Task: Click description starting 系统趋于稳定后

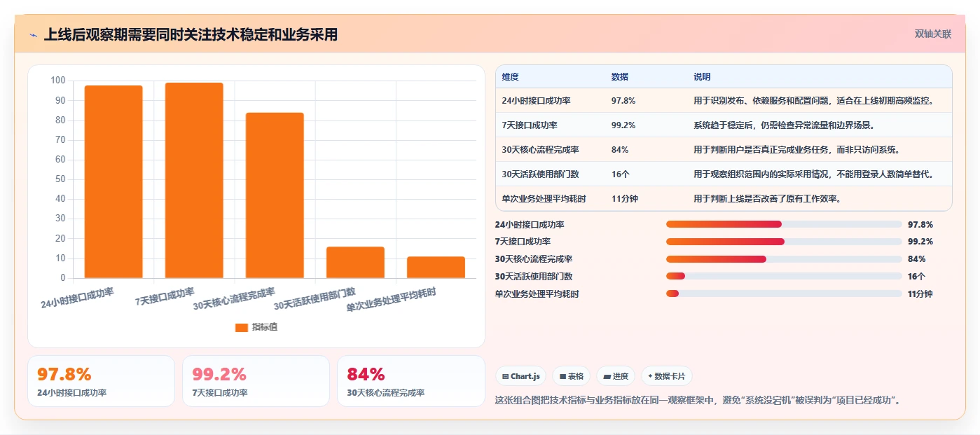Action: 784,125
